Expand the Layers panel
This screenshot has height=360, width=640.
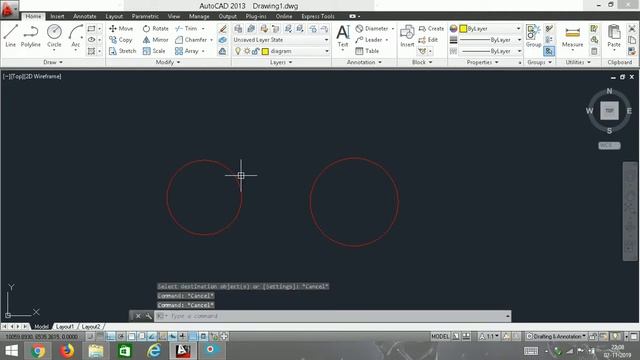click(281, 62)
